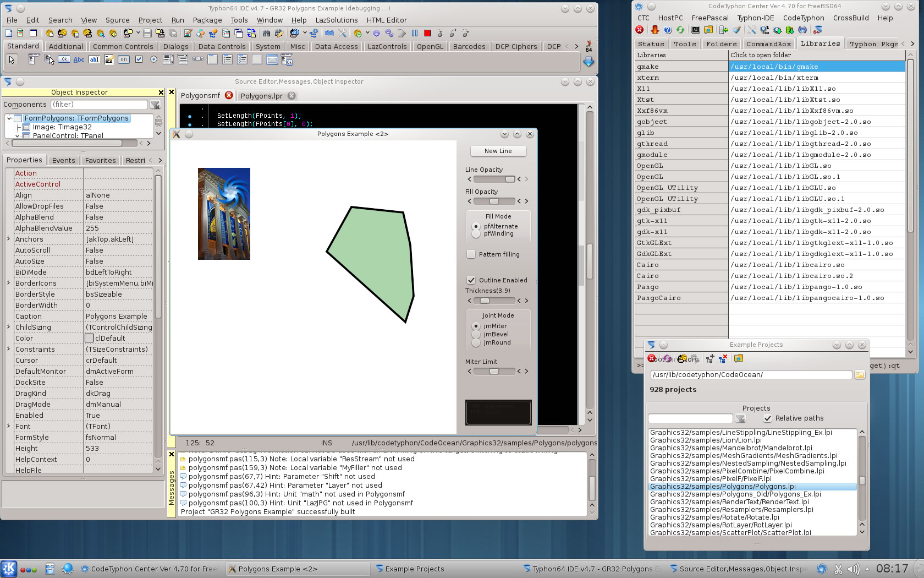Select Graphics32/samples/Lion/Lion.lpi project
The width and height of the screenshot is (924, 578).
tap(706, 440)
